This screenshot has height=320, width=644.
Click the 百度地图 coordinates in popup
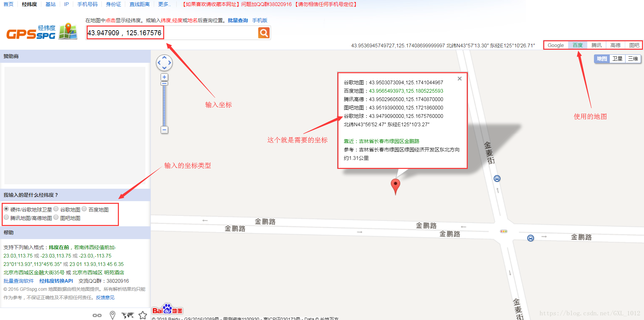pyautogui.click(x=406, y=91)
